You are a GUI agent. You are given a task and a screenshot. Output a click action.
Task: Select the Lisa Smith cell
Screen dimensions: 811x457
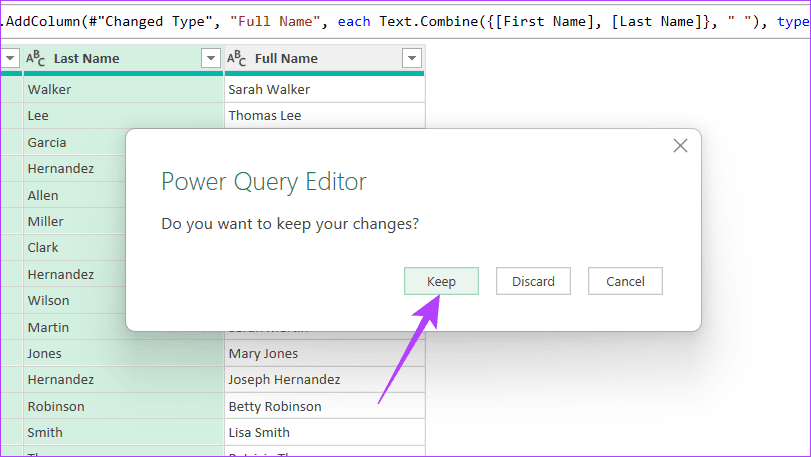click(325, 433)
